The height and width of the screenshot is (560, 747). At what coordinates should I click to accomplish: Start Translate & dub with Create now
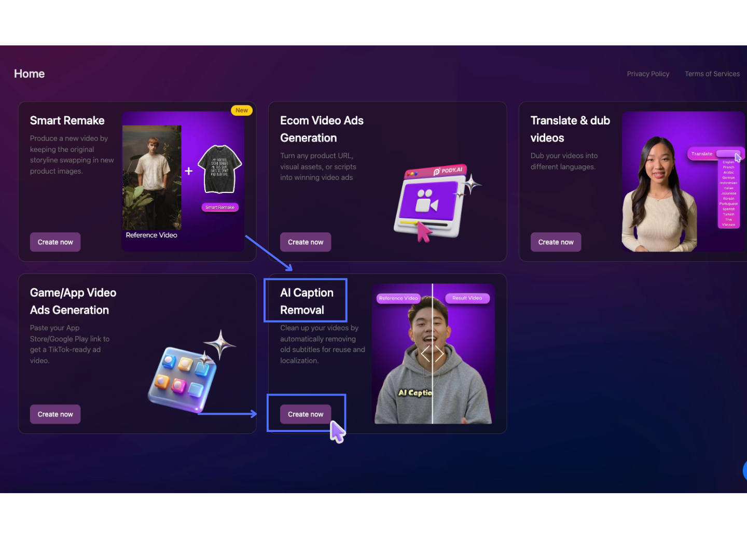point(556,242)
